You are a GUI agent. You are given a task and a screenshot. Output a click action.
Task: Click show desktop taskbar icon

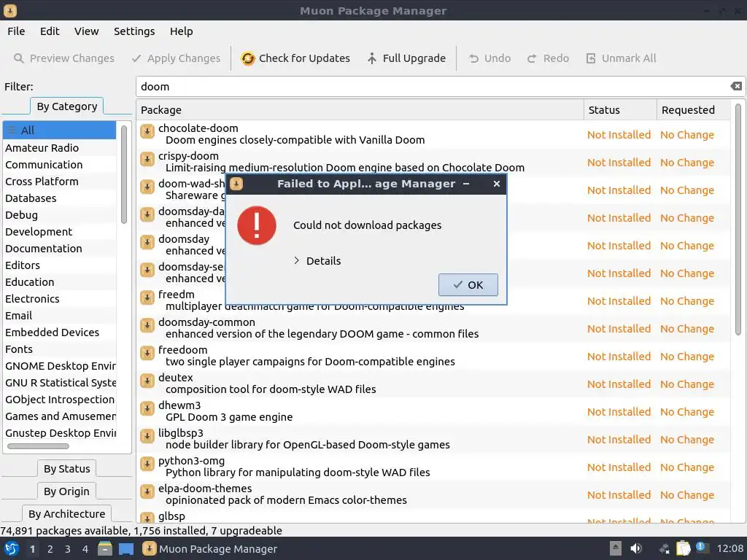tap(126, 549)
